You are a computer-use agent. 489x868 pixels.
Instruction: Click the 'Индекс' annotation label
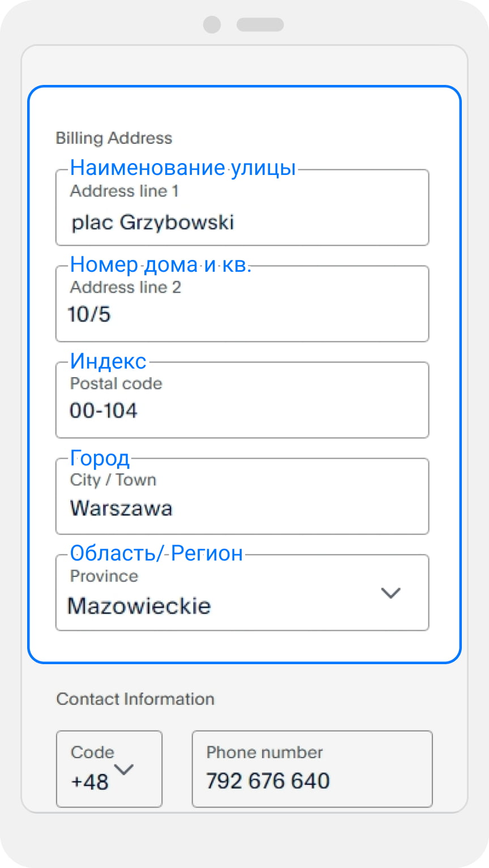point(108,361)
